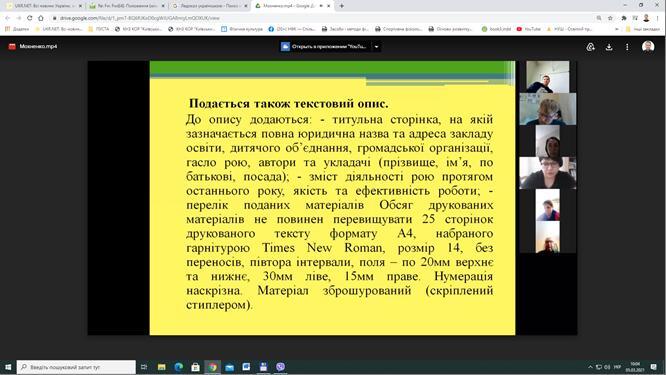666x375 pixels.
Task: Click the 'Открыть в приложении' button
Action: tap(325, 47)
